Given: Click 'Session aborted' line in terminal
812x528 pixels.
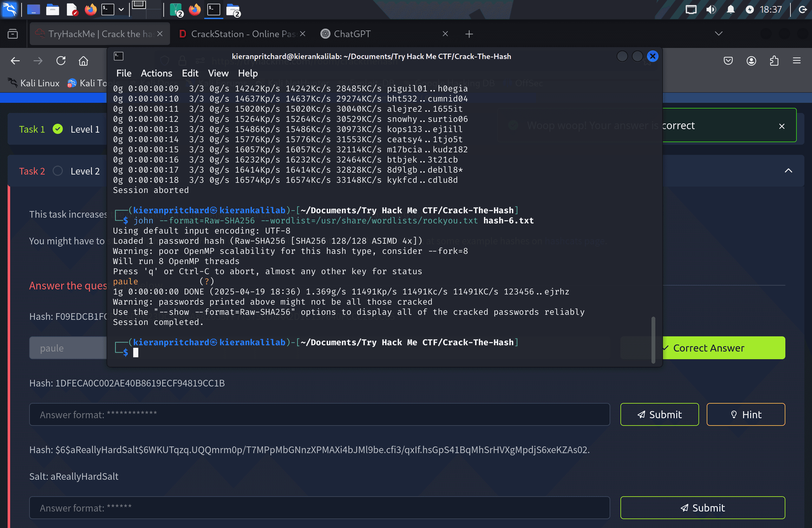Looking at the screenshot, I should pos(150,190).
